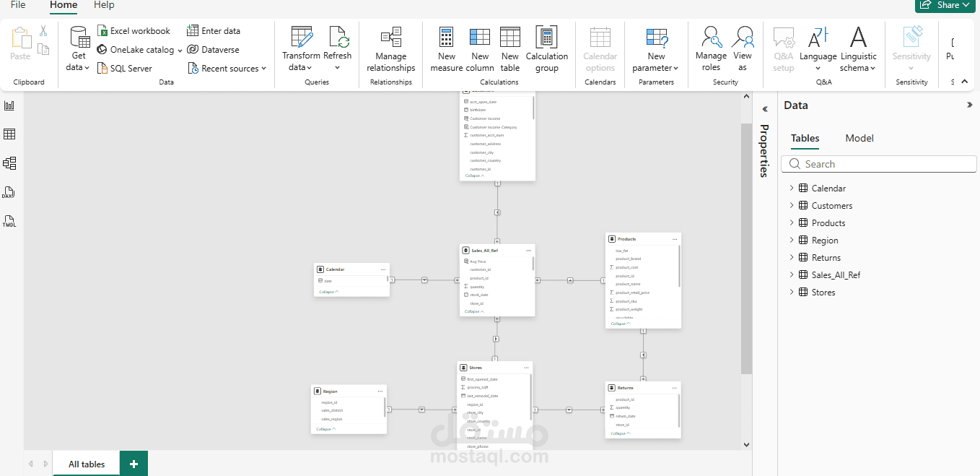
Task: Open the Dataverse connector
Action: point(213,50)
